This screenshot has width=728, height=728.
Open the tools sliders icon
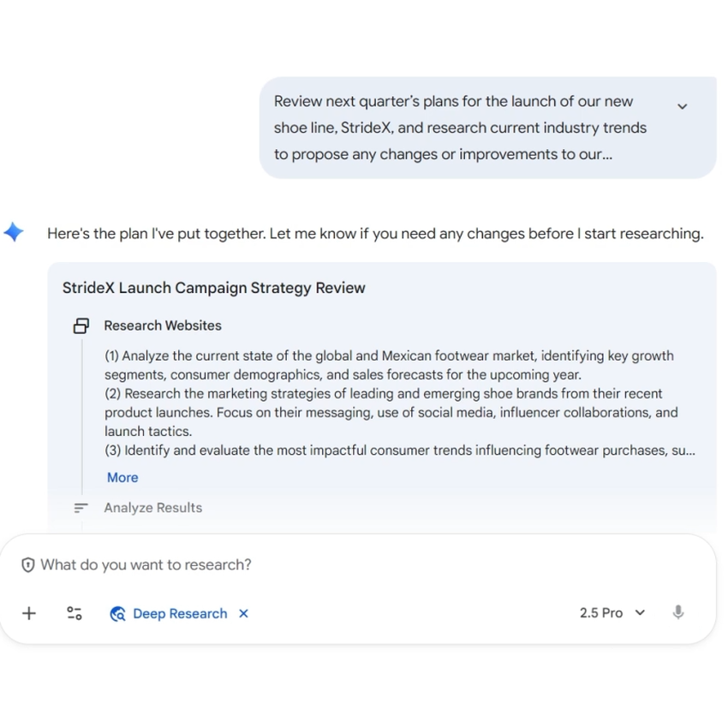coord(75,613)
